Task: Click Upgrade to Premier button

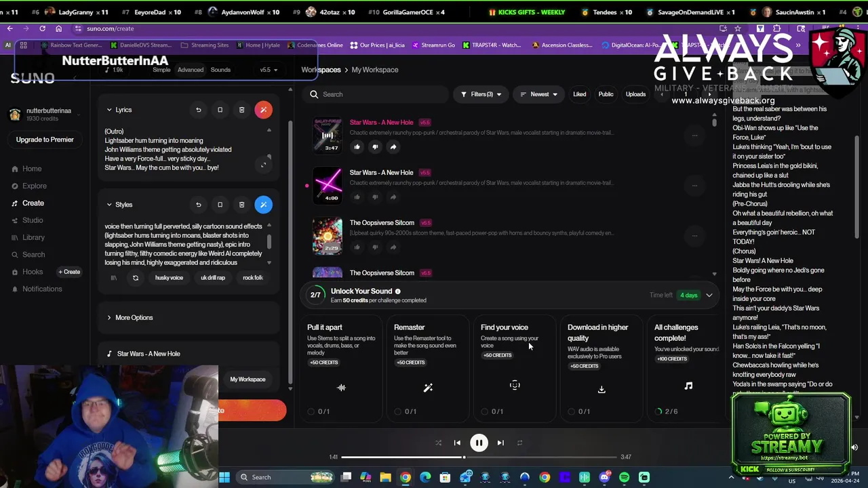Action: (45, 140)
